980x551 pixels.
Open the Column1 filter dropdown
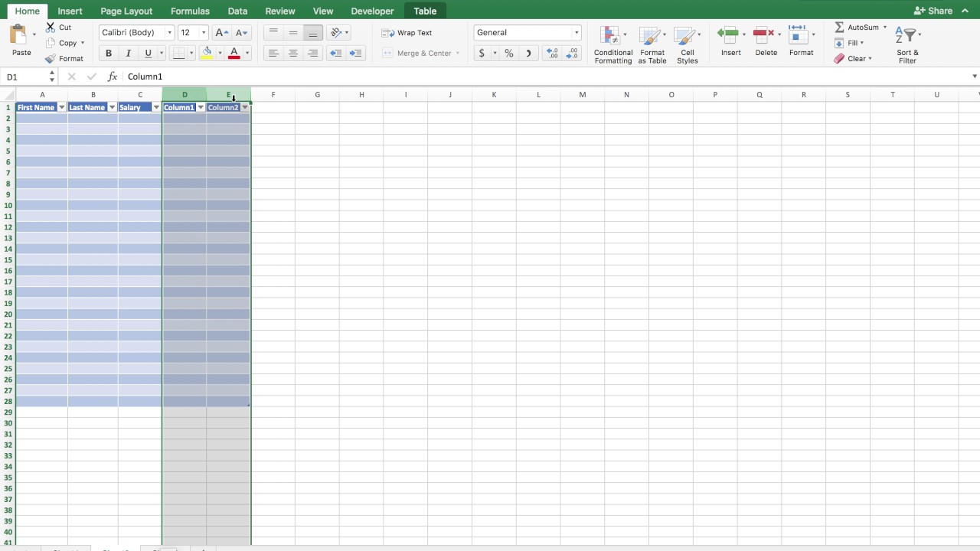pyautogui.click(x=201, y=108)
